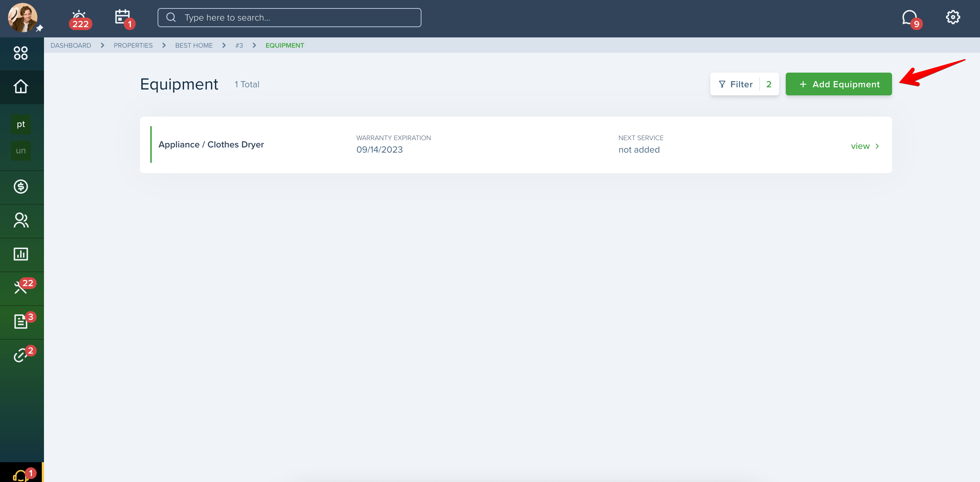This screenshot has height=482, width=980.
Task: Open the alarm reminders icon with 222 badge
Action: [80, 19]
